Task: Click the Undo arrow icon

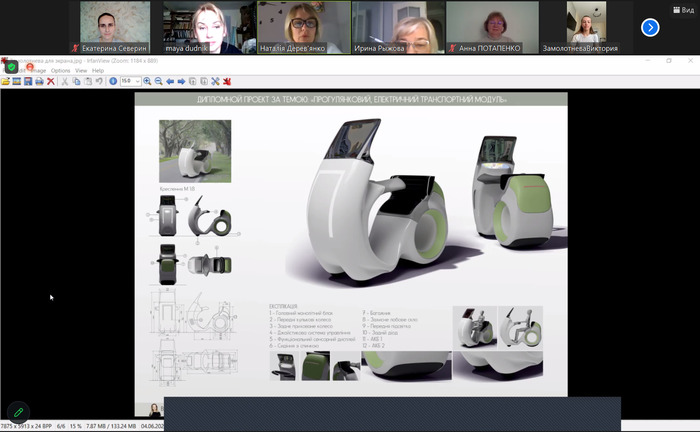Action: [x=99, y=82]
